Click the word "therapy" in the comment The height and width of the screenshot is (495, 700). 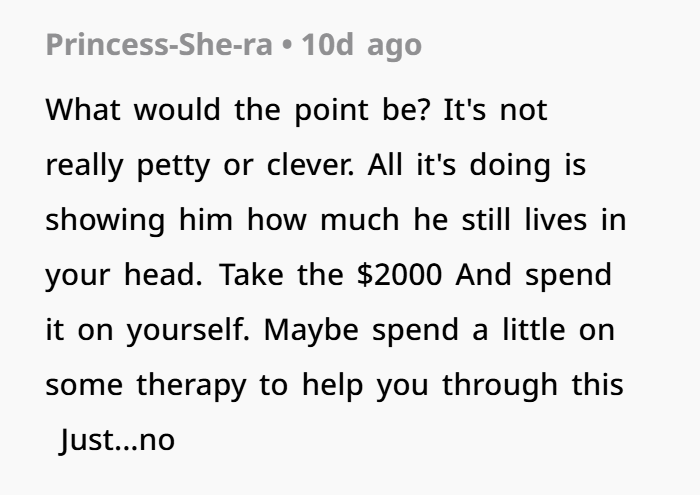pos(189,384)
